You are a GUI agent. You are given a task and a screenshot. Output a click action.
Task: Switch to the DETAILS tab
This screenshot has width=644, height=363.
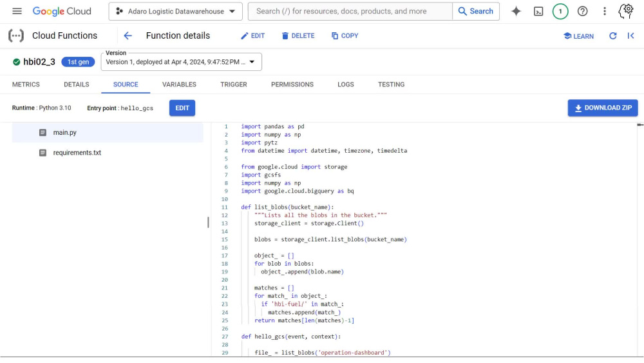click(x=77, y=84)
